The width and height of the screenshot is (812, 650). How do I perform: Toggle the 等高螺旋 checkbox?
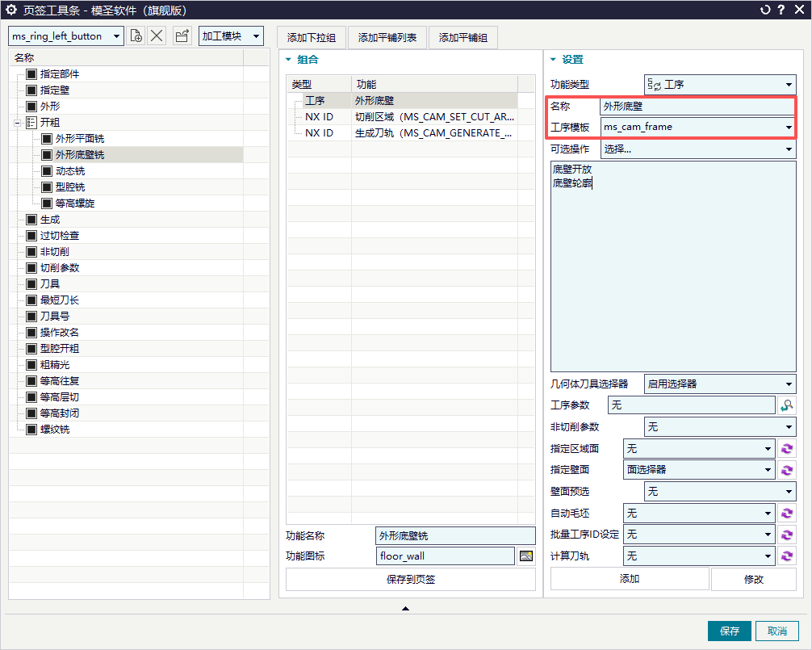pyautogui.click(x=47, y=203)
